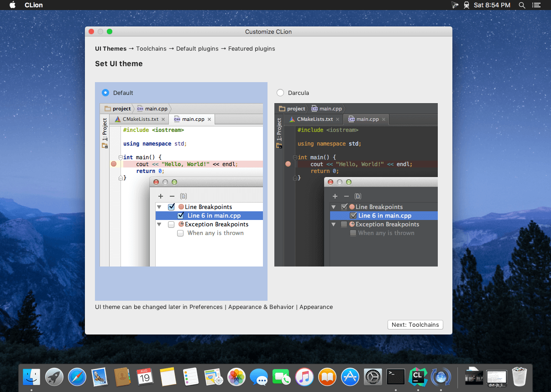Select the Default UI theme radio button
This screenshot has width=551, height=392.
(x=106, y=93)
